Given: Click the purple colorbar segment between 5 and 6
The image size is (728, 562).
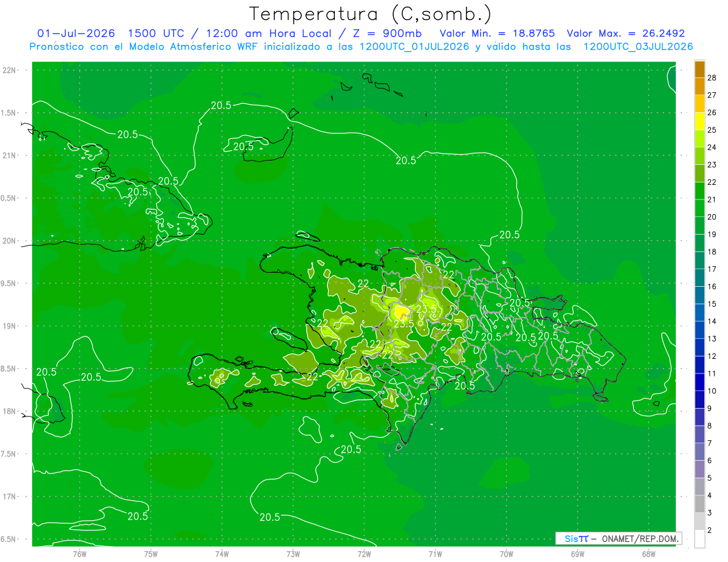Looking at the screenshot, I should (x=699, y=469).
